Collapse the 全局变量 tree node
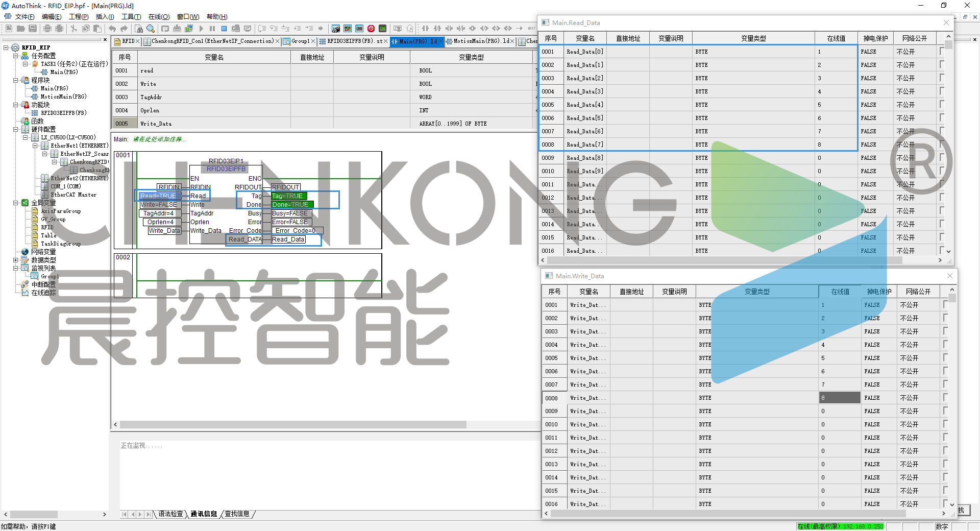Image resolution: width=980 pixels, height=531 pixels. pyautogui.click(x=16, y=203)
